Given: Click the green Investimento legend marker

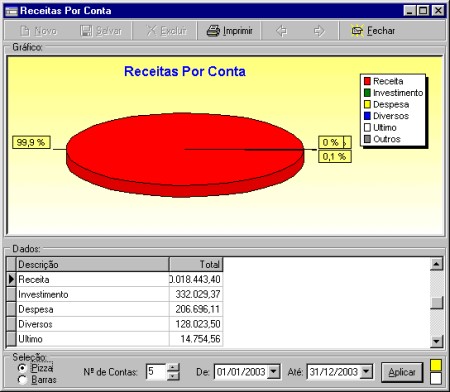Looking at the screenshot, I should 367,93.
